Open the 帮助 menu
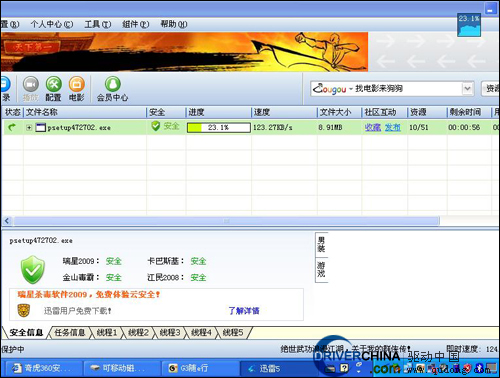The height and width of the screenshot is (378, 500). pyautogui.click(x=174, y=24)
